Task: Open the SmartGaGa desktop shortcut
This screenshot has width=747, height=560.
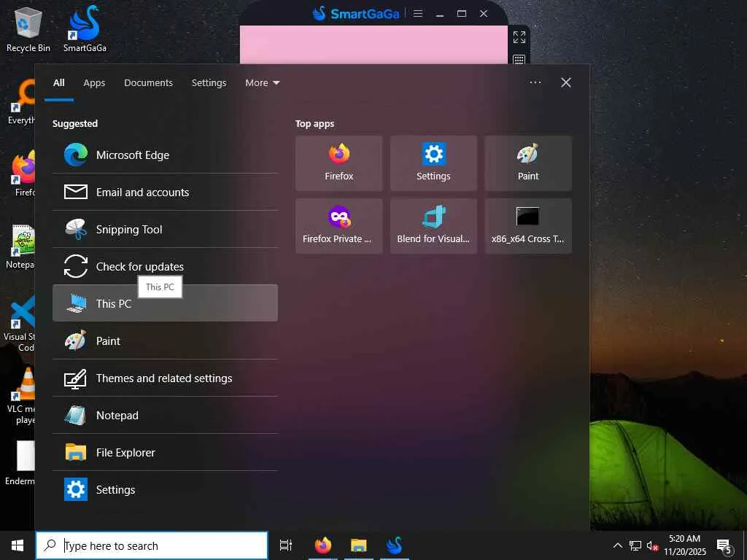Action: [85, 28]
